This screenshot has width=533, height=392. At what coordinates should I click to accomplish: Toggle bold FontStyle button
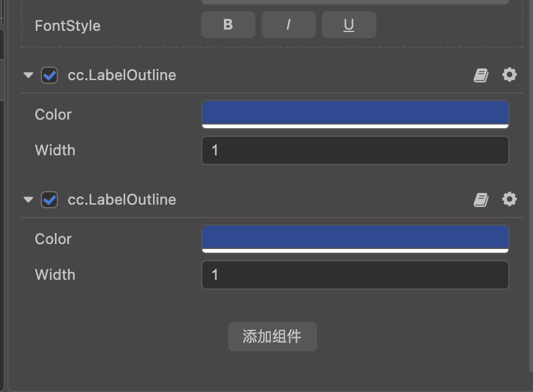click(228, 25)
